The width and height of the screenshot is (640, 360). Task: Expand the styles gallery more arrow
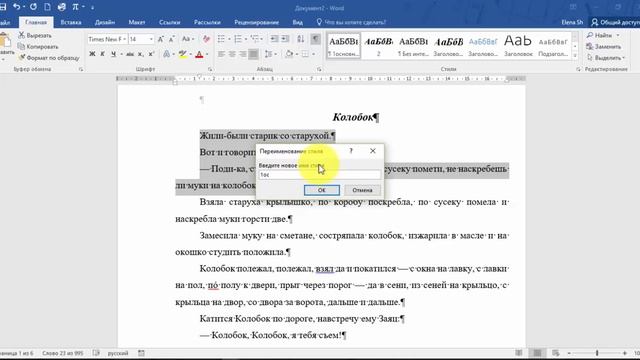tap(575, 55)
